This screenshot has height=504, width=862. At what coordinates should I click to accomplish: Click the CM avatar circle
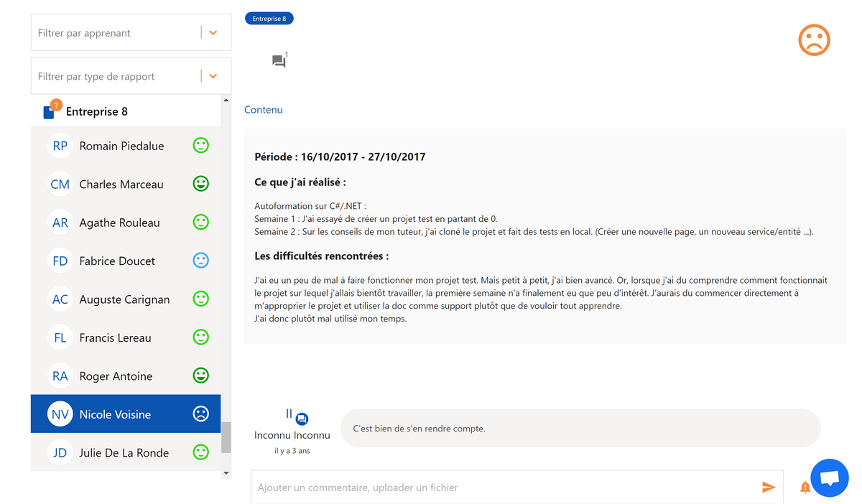60,185
